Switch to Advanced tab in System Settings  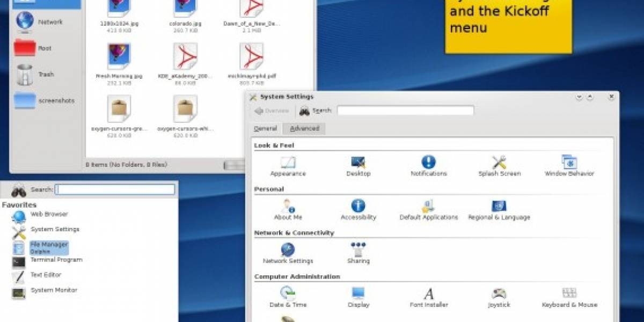click(x=304, y=128)
